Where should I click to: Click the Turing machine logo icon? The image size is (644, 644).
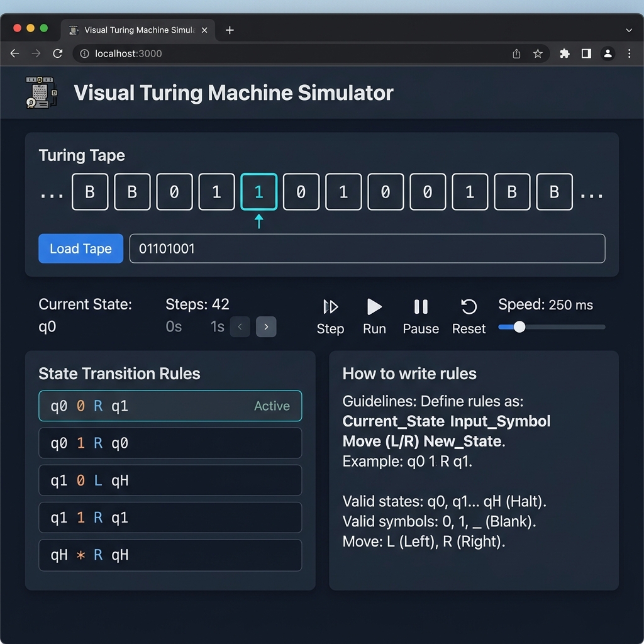pyautogui.click(x=41, y=92)
